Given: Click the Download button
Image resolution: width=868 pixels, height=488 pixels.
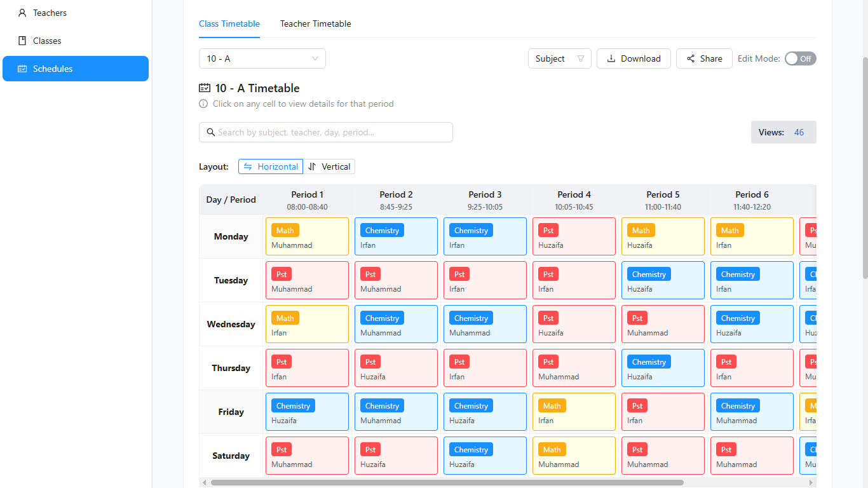Looking at the screenshot, I should (x=634, y=58).
